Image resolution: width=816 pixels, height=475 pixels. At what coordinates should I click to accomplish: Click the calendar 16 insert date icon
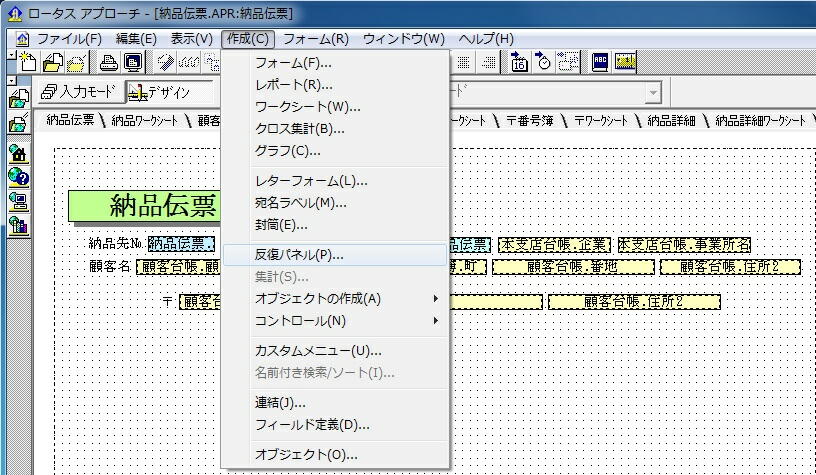[x=518, y=62]
